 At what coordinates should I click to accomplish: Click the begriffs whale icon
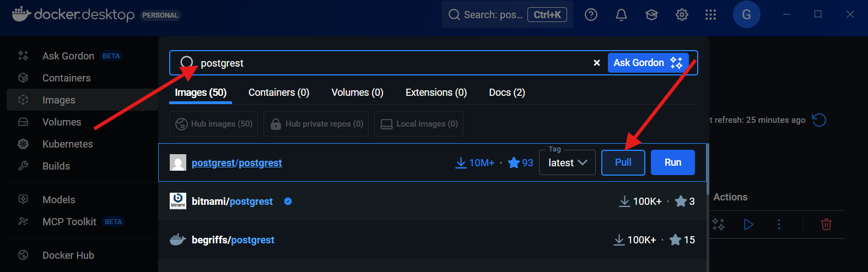tap(178, 240)
